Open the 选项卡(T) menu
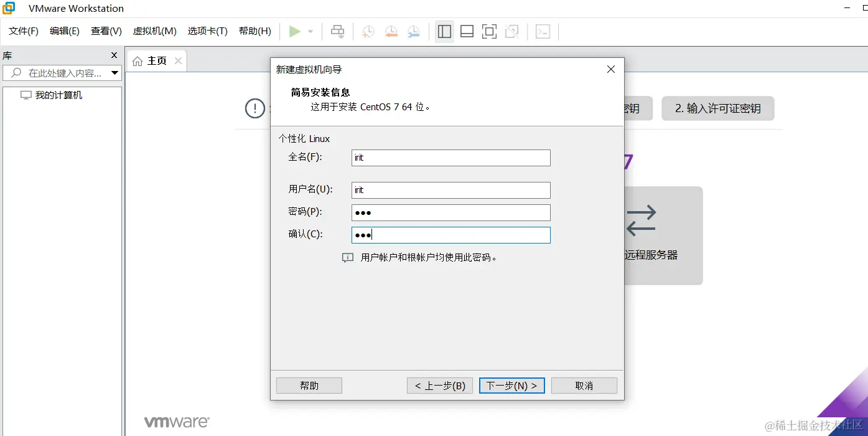The image size is (868, 436). point(208,31)
